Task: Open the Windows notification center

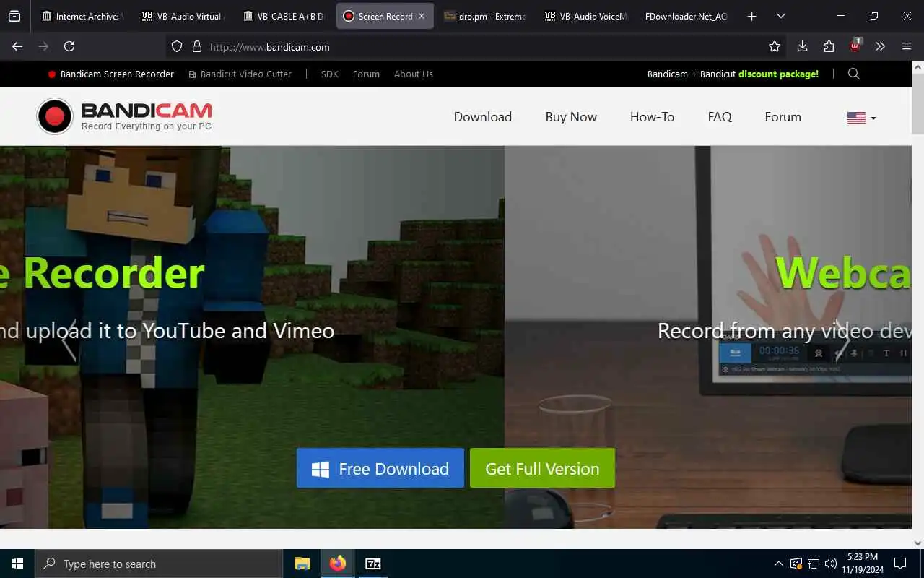Action: pyautogui.click(x=900, y=564)
